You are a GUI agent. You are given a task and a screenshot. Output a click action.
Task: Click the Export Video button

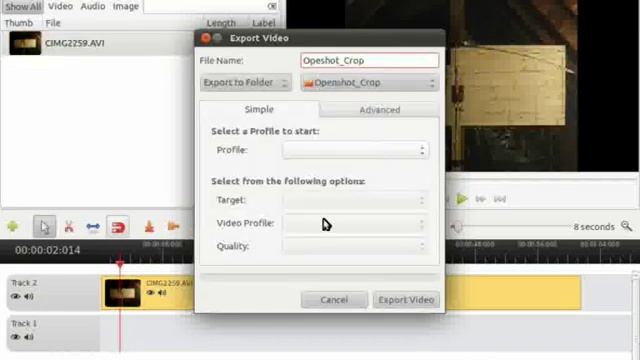click(x=406, y=300)
